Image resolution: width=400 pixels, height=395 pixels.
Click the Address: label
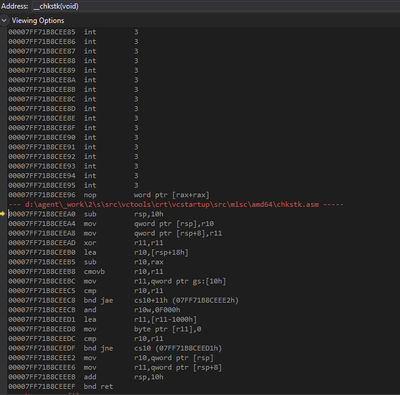[x=14, y=6]
